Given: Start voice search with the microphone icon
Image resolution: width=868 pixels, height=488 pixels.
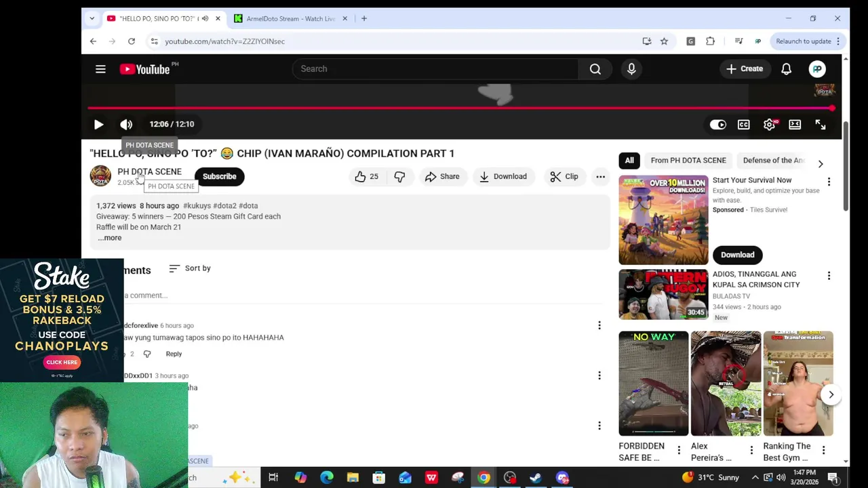Looking at the screenshot, I should (x=631, y=68).
